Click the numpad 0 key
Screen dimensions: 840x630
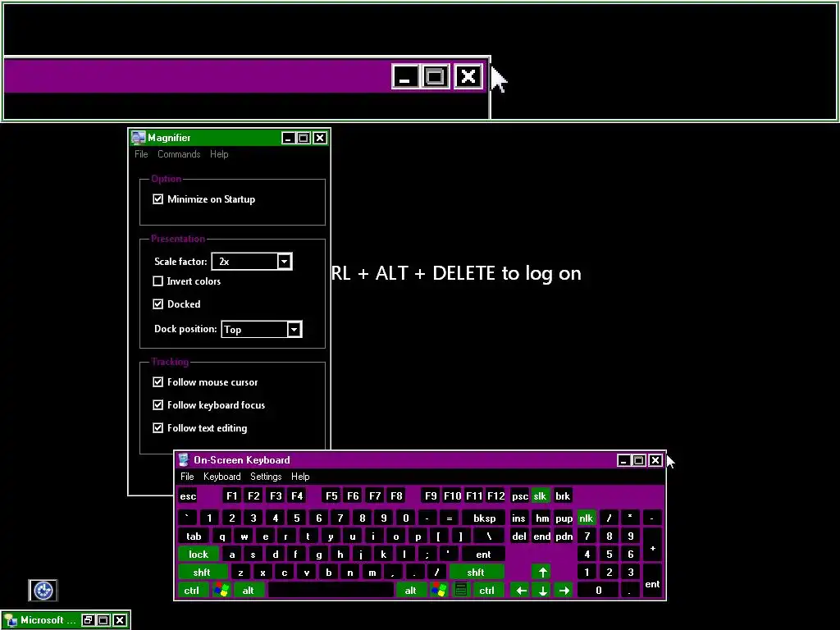click(598, 591)
